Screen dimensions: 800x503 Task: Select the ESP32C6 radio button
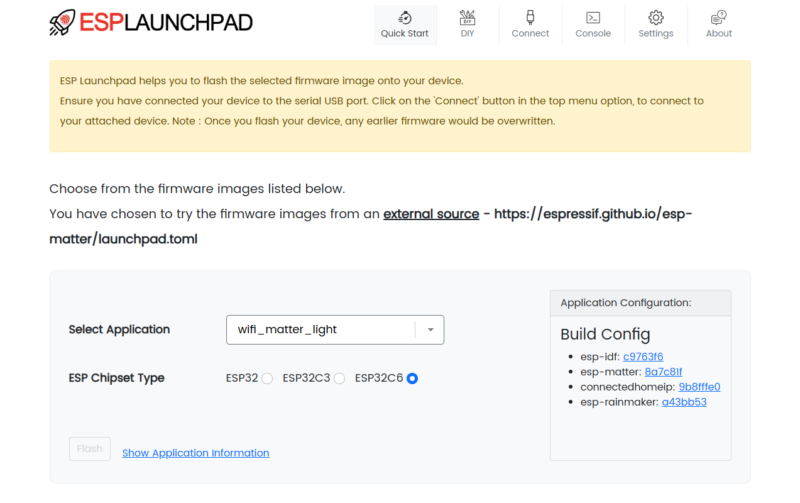[x=412, y=378]
